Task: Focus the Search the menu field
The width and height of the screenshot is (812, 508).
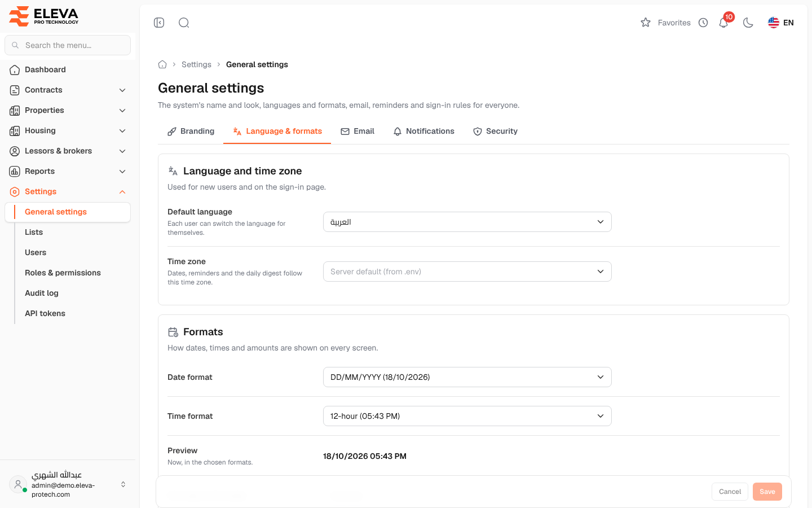Action: [68, 45]
